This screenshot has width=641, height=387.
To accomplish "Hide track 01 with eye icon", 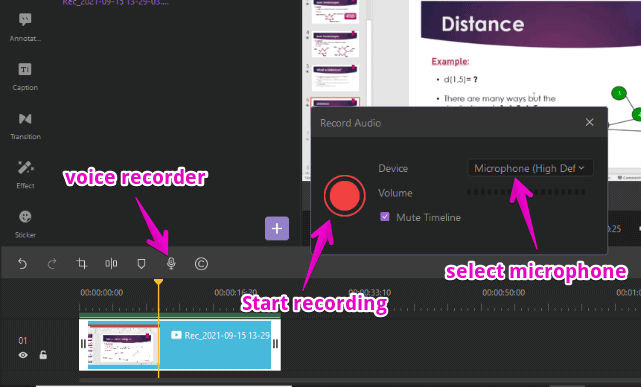I will pyautogui.click(x=23, y=355).
